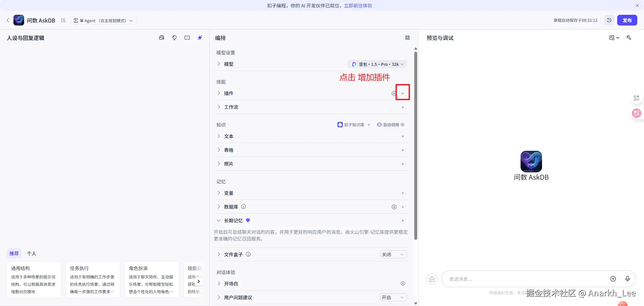The image size is (644, 306).
Task: Select the 角色扮演 prompt template card
Action: point(152,279)
